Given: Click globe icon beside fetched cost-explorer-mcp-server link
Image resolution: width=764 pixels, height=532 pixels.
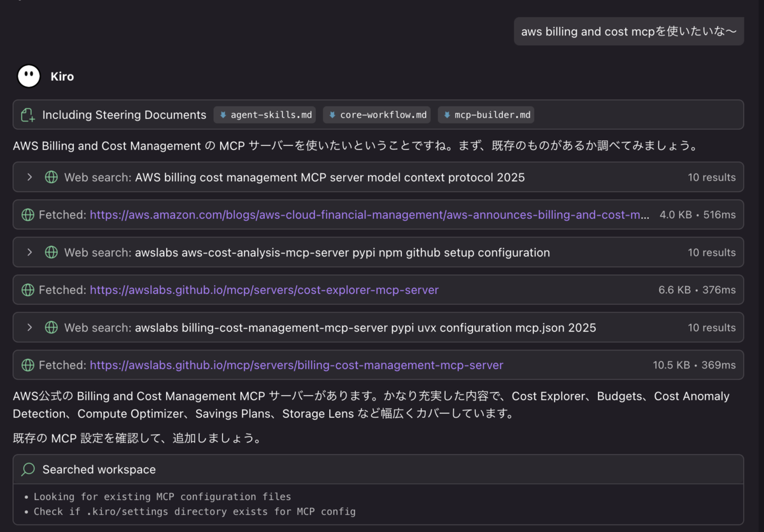Looking at the screenshot, I should 28,290.
